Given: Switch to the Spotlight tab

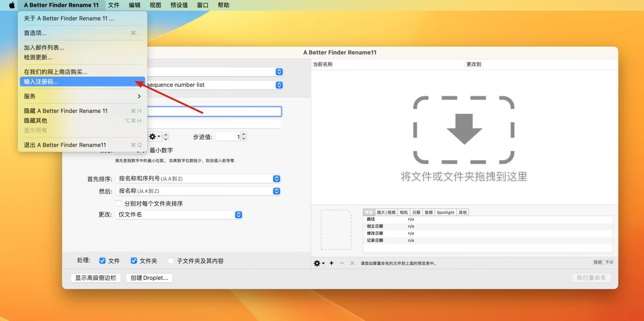Looking at the screenshot, I should (445, 212).
